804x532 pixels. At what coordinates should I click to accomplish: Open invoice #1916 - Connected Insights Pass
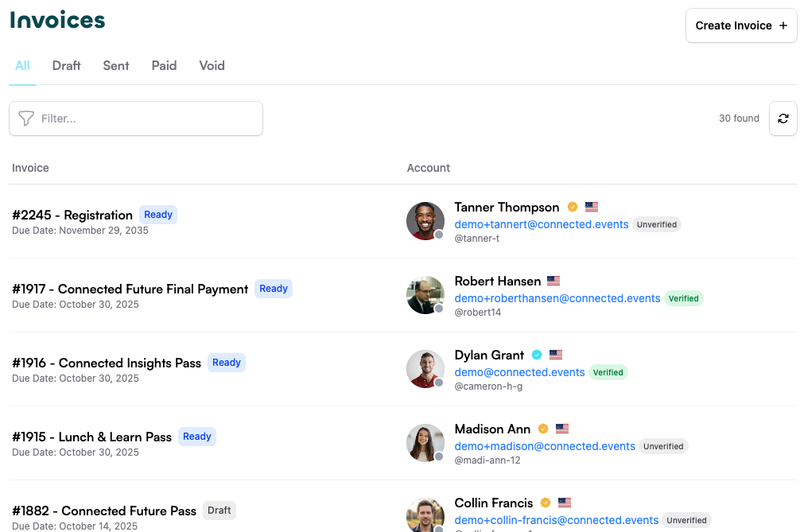(x=107, y=363)
